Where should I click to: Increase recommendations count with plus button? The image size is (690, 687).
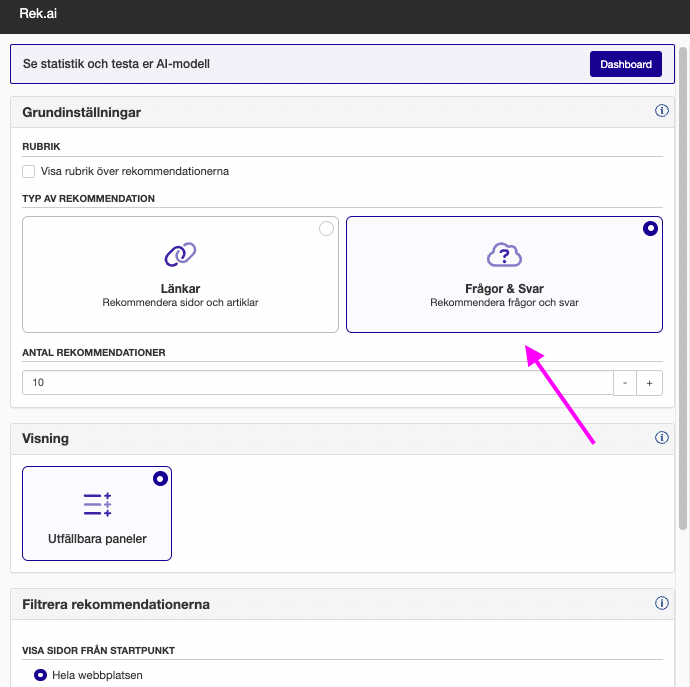click(649, 383)
